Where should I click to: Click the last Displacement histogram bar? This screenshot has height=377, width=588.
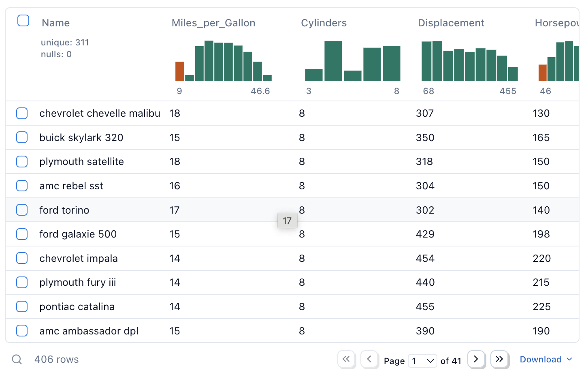tap(513, 74)
